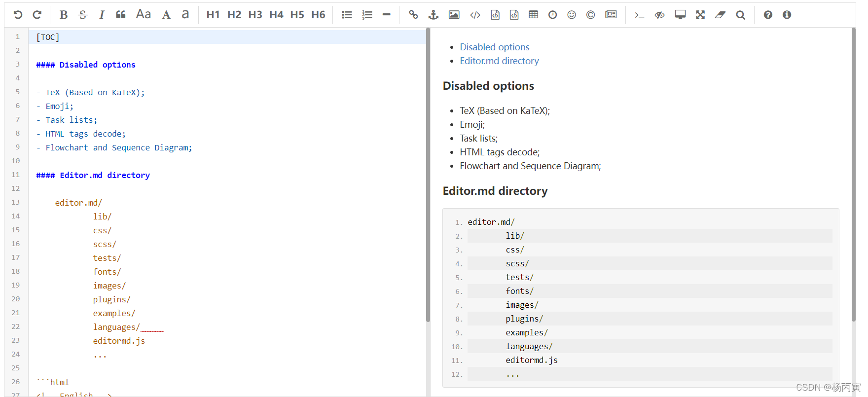Click the preview pane scrollbar
868x397 pixels.
click(x=853, y=175)
